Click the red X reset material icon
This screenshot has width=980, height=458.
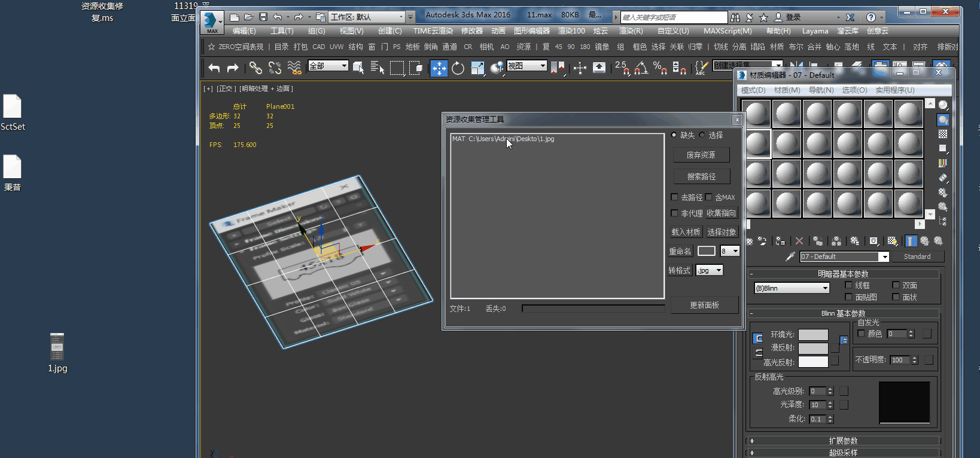coord(799,241)
